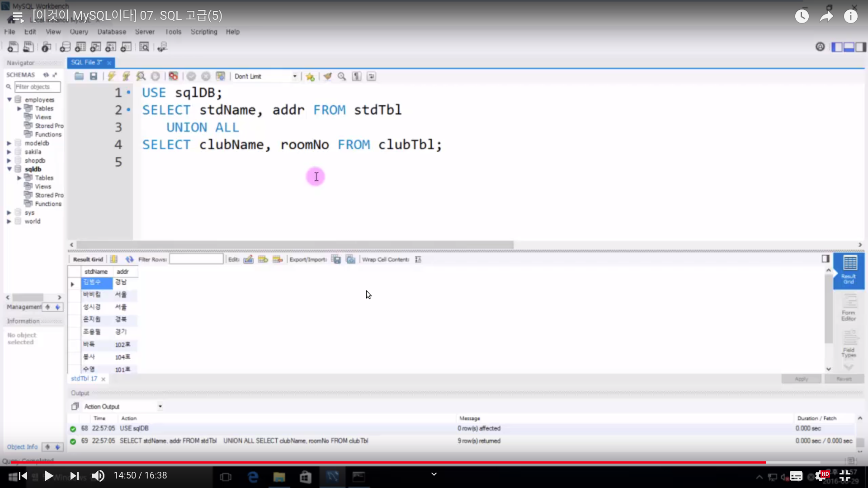This screenshot has width=868, height=488.
Task: Click edit current row icon
Action: (x=248, y=259)
